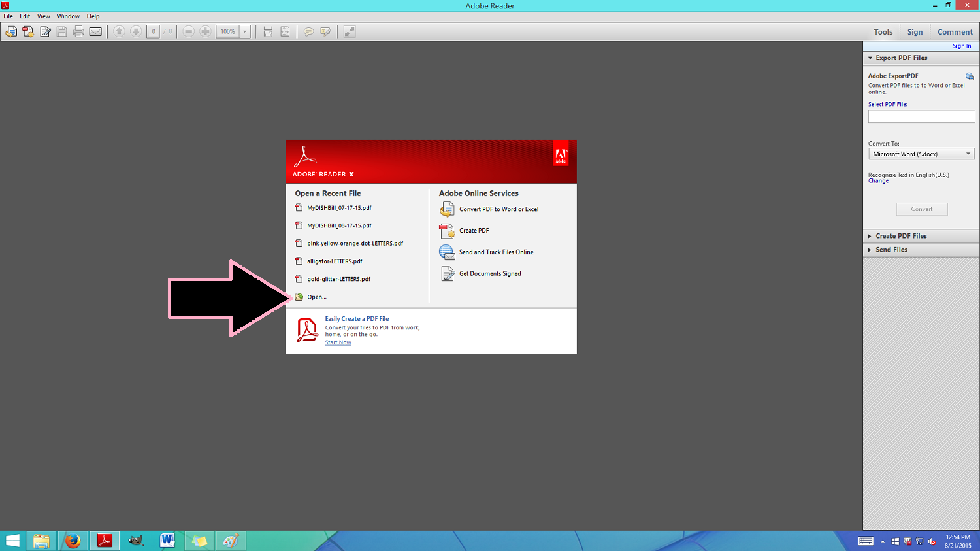Screen dimensions: 980x551
Task: Click the Email envelope toolbar icon
Action: click(95, 31)
